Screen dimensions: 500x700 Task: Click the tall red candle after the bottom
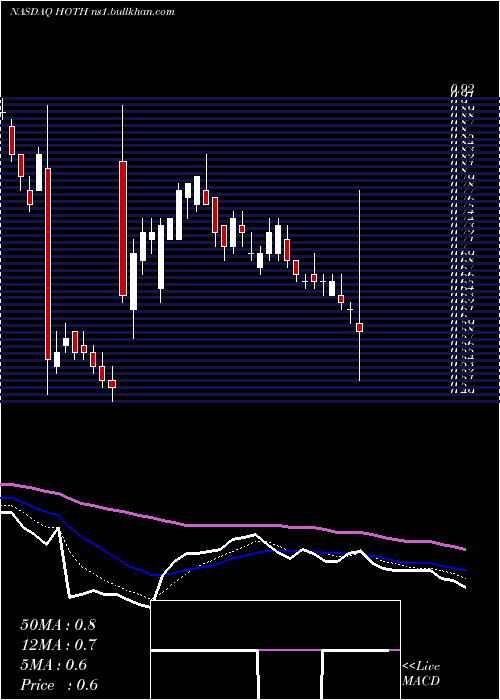tap(123, 228)
